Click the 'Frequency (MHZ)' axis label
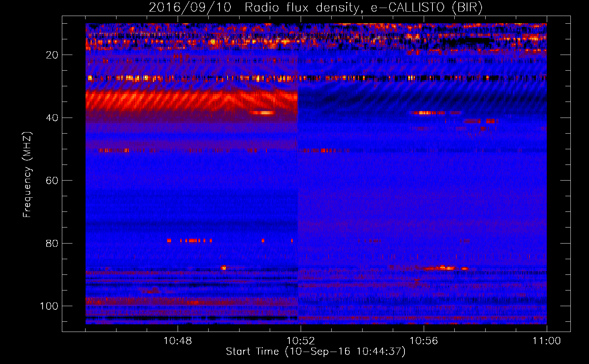This screenshot has height=364, width=589. point(27,175)
